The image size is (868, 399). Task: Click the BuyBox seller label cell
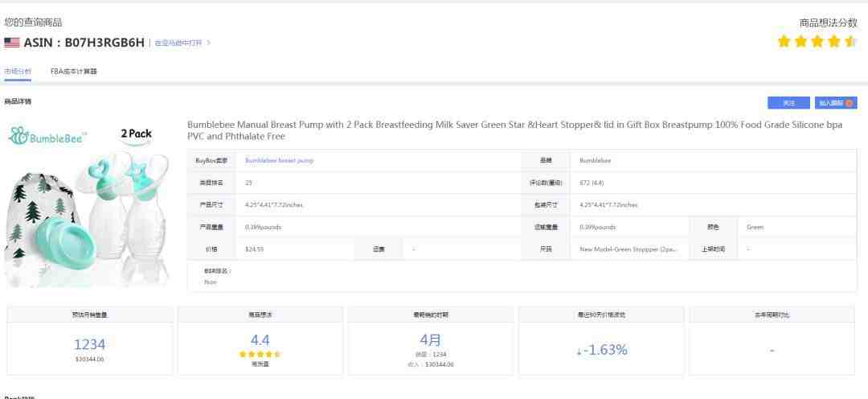pyautogui.click(x=211, y=161)
